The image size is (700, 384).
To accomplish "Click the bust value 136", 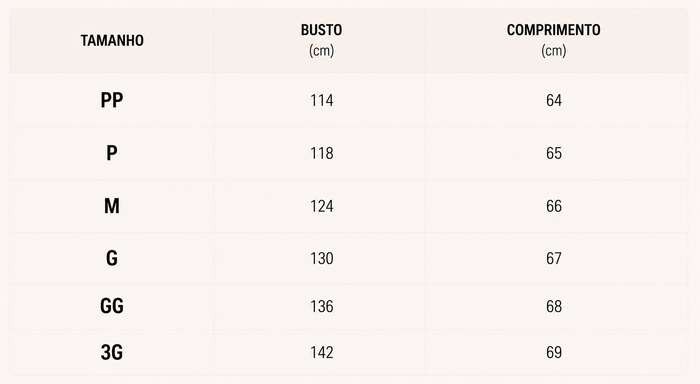I will click(x=321, y=306).
